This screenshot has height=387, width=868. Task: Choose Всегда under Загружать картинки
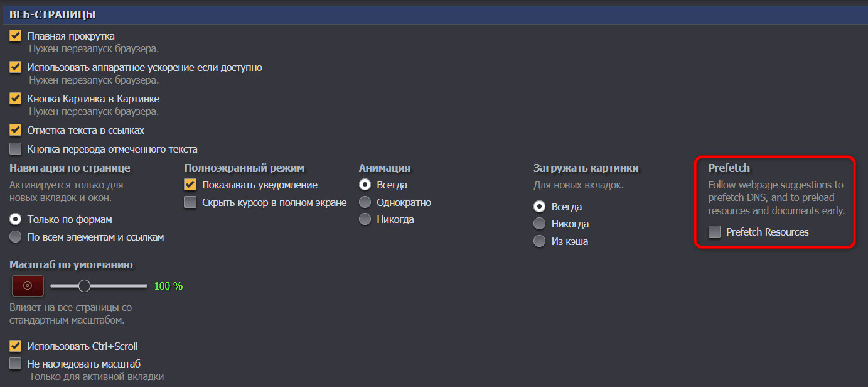pos(539,206)
